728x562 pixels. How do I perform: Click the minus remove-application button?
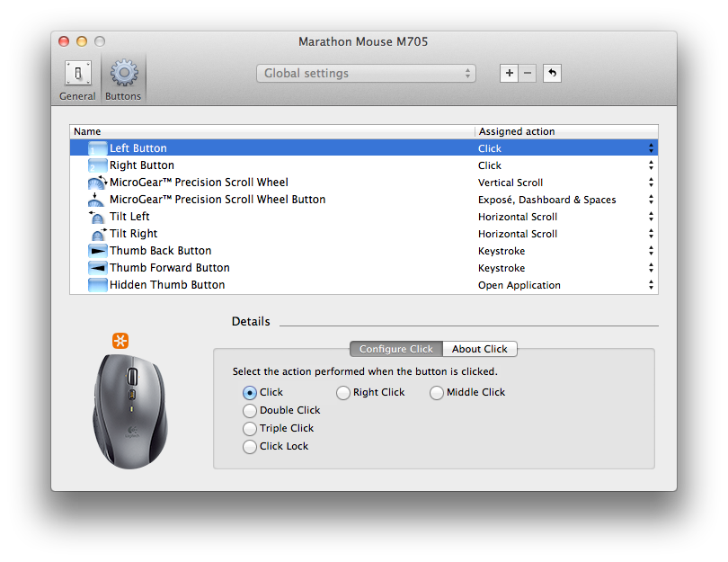528,73
